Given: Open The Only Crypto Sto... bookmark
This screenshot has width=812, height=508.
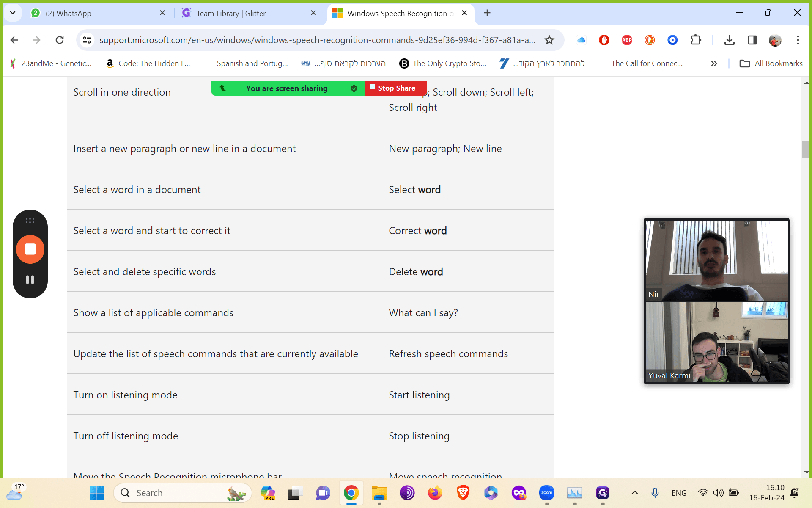Looking at the screenshot, I should (443, 63).
